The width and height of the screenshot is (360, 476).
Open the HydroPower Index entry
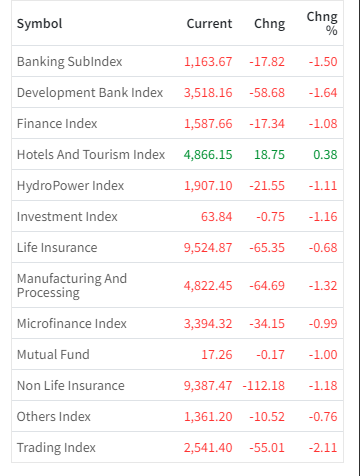[70, 186]
